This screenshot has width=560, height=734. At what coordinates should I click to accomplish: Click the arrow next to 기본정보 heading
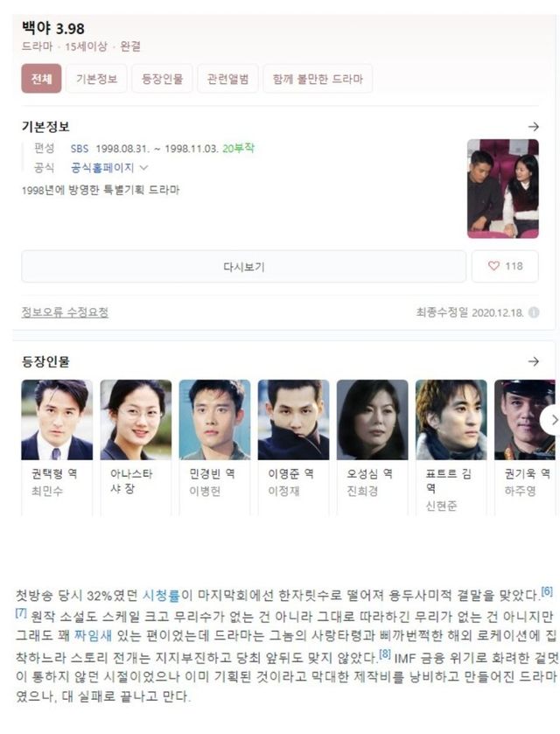533,126
